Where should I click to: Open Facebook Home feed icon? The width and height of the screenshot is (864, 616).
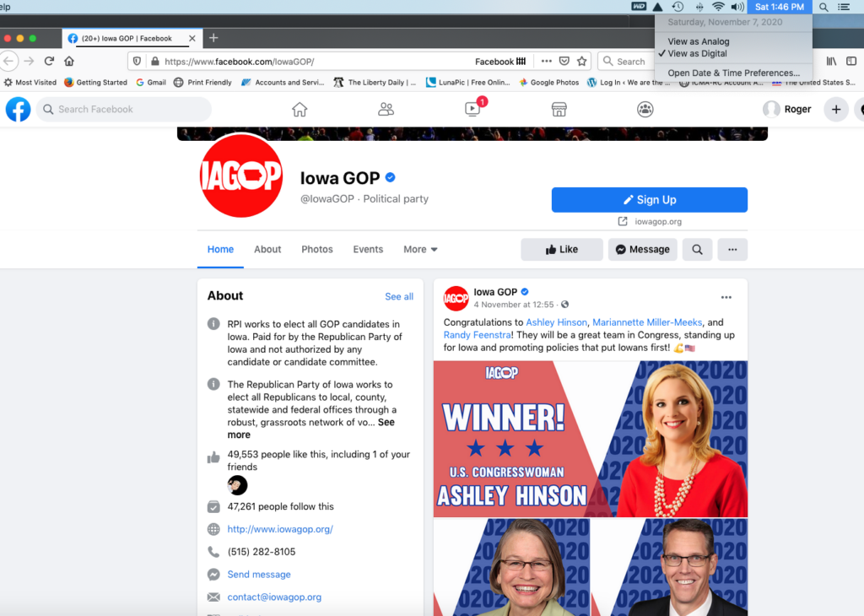click(x=300, y=110)
